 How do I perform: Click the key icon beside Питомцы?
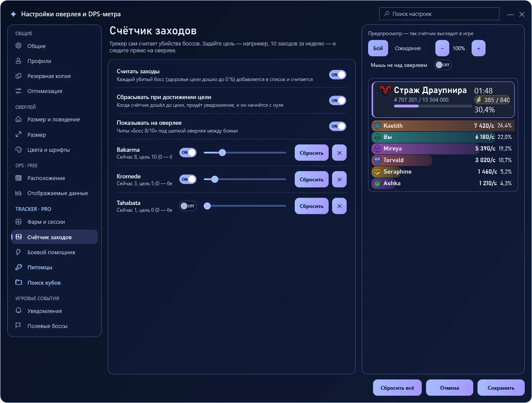click(x=18, y=267)
